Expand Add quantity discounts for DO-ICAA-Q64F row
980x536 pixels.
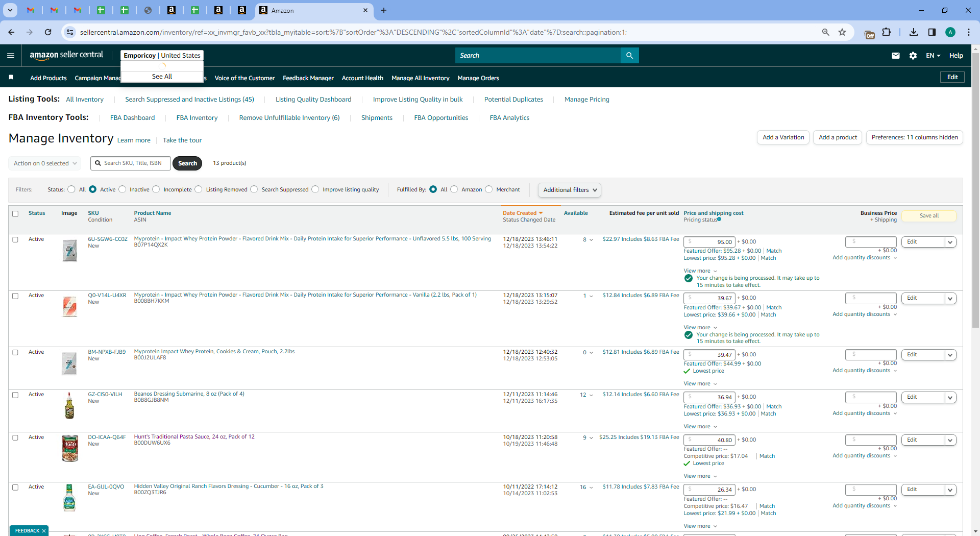tap(865, 456)
